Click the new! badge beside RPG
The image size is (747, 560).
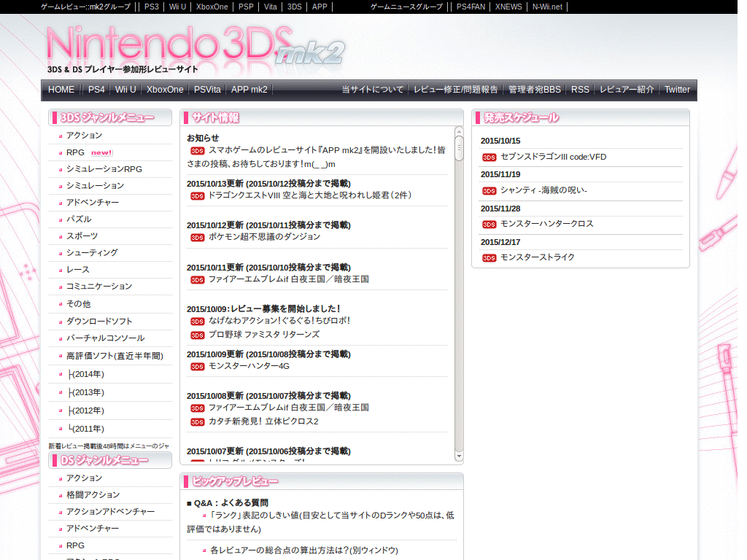click(101, 153)
